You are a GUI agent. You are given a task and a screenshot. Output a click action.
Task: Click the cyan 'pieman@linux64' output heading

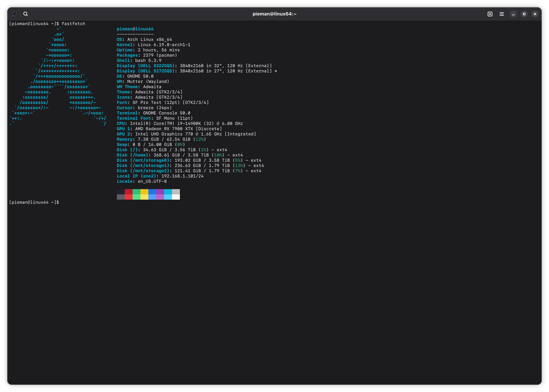pyautogui.click(x=135, y=29)
